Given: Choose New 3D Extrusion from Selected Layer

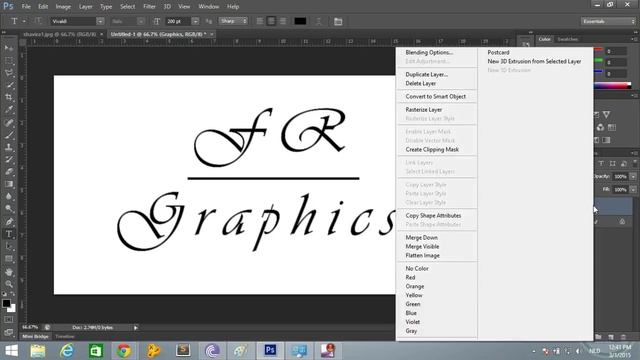Looking at the screenshot, I should pos(535,61).
